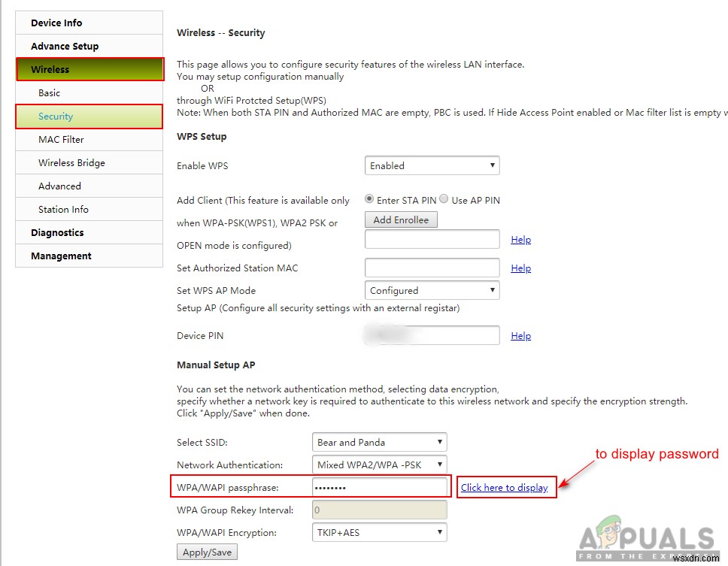This screenshot has width=728, height=566.
Task: Open the Select SSID dropdown
Action: point(379,442)
